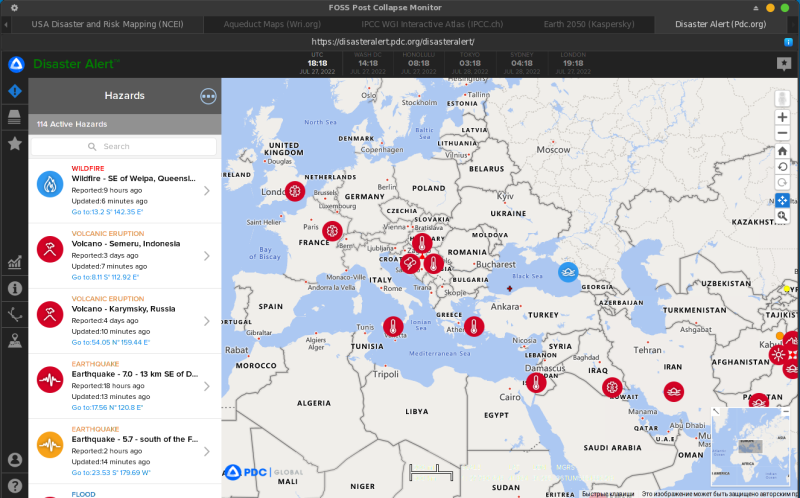
Task: Reset map to home view
Action: [782, 151]
